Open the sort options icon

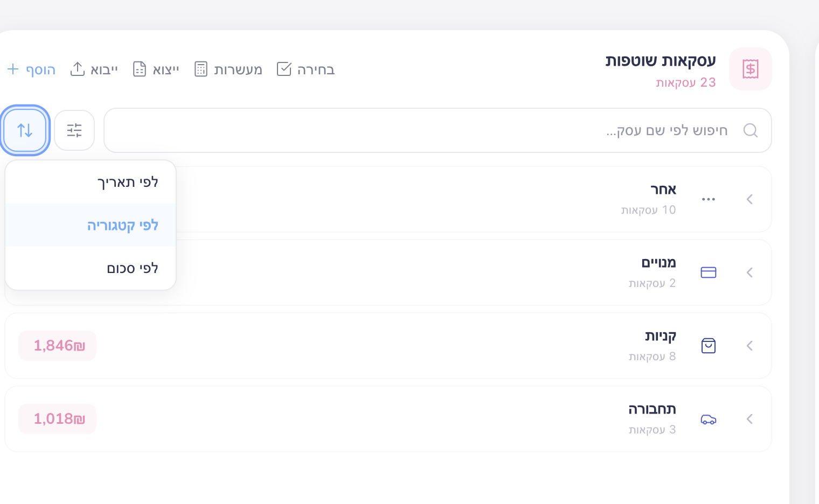[x=25, y=130]
